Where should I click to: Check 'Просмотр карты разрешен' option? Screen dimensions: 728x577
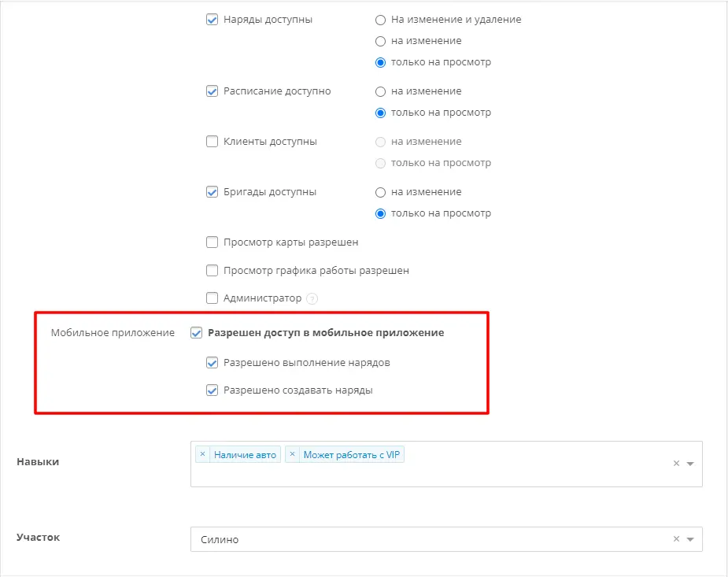point(212,242)
